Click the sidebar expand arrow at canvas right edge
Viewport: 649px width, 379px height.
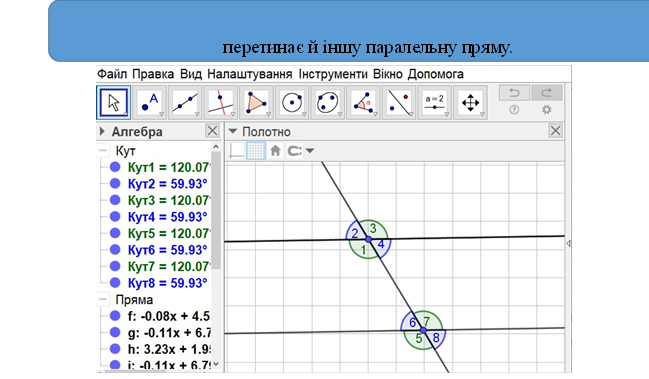[x=569, y=244]
